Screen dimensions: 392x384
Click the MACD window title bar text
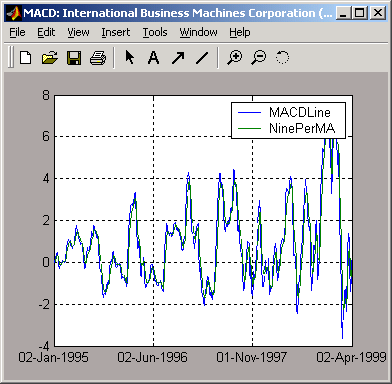pos(178,13)
